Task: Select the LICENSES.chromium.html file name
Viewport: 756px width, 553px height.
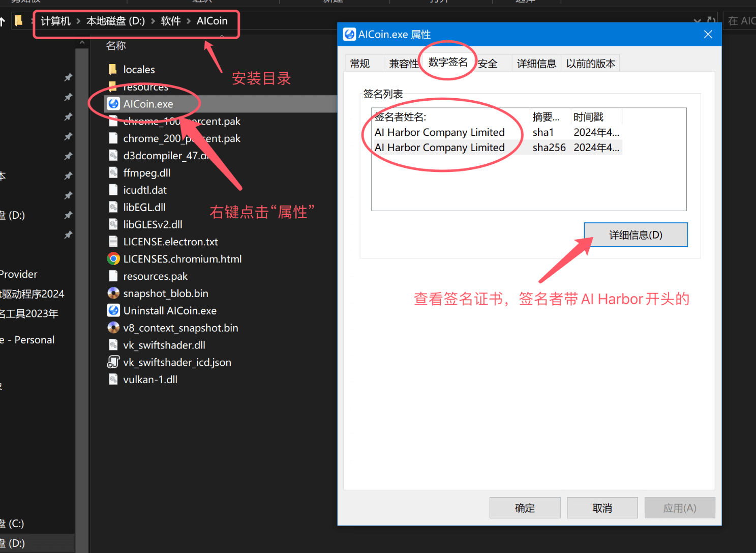Action: tap(182, 259)
